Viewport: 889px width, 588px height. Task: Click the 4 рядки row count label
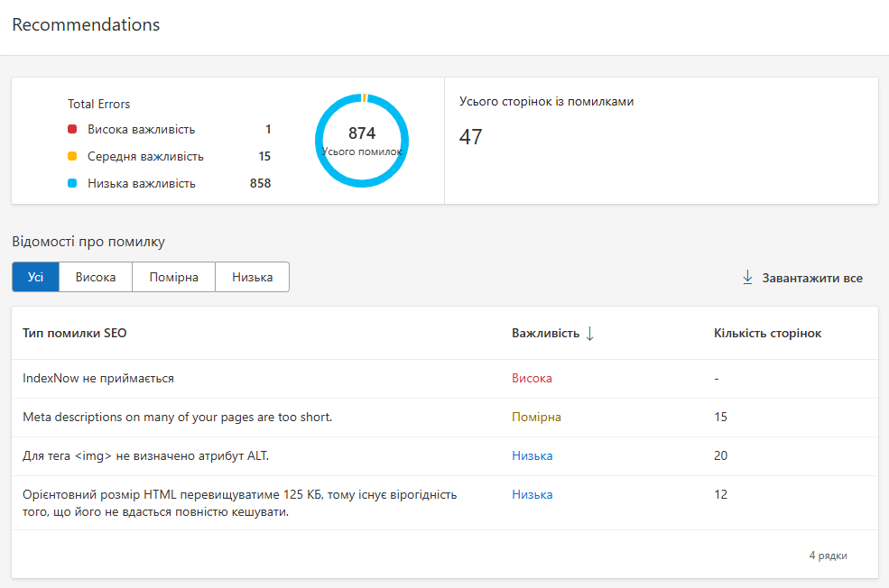tap(828, 556)
